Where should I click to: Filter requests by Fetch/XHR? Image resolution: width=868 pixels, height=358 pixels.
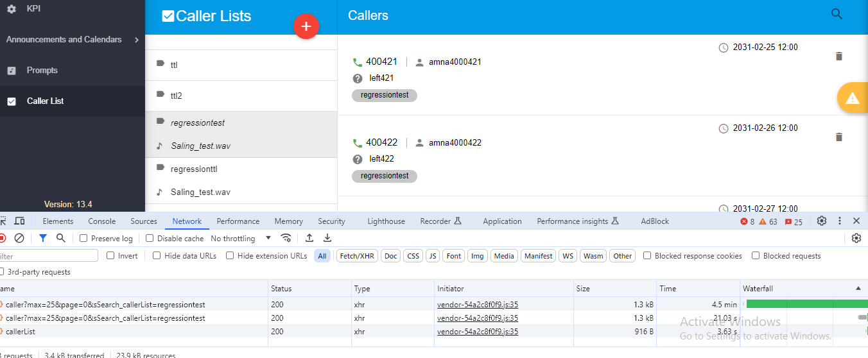tap(356, 256)
